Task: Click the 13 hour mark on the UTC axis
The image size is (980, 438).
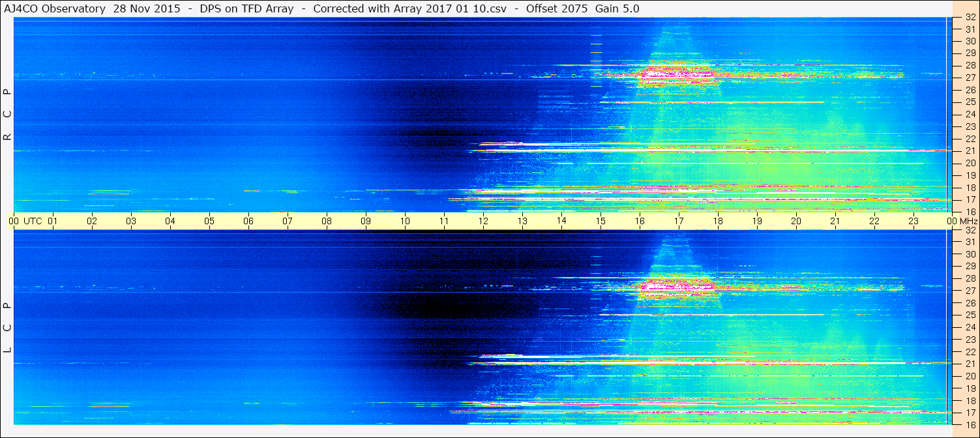Action: 522,221
